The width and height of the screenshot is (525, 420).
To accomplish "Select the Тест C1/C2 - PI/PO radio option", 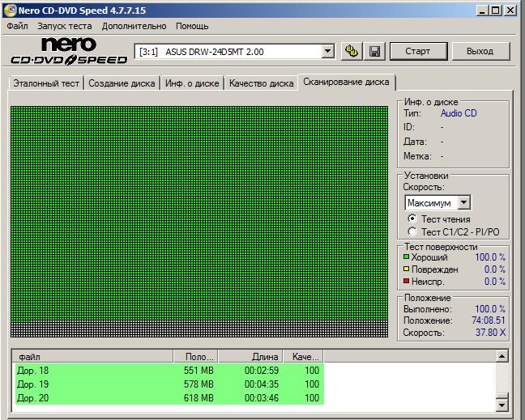I will [412, 231].
